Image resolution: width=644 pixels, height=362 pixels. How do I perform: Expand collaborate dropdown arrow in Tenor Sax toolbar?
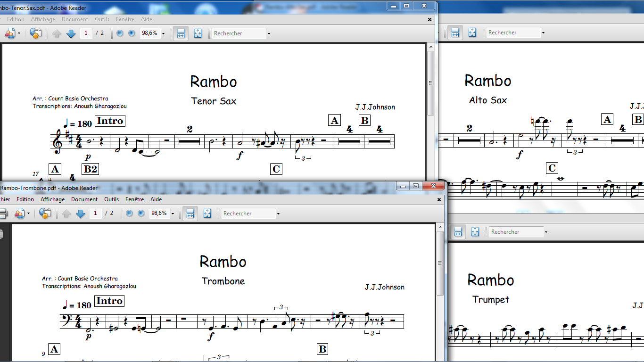click(19, 33)
